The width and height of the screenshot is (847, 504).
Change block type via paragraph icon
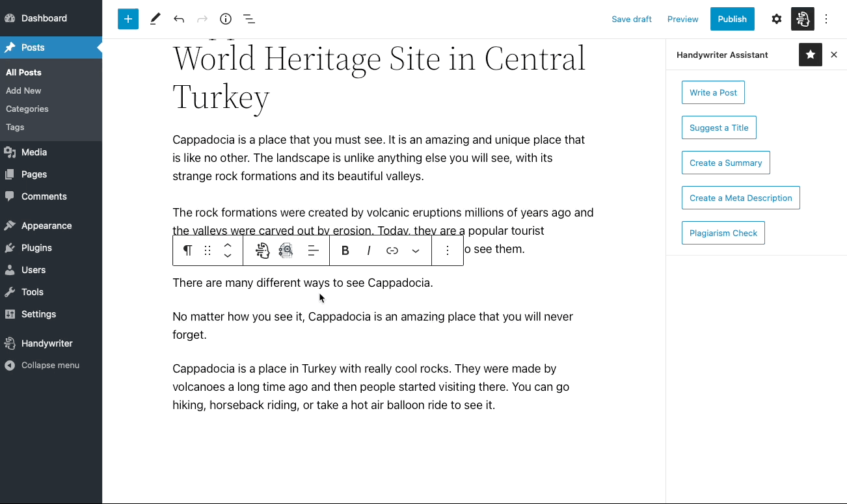coord(187,250)
